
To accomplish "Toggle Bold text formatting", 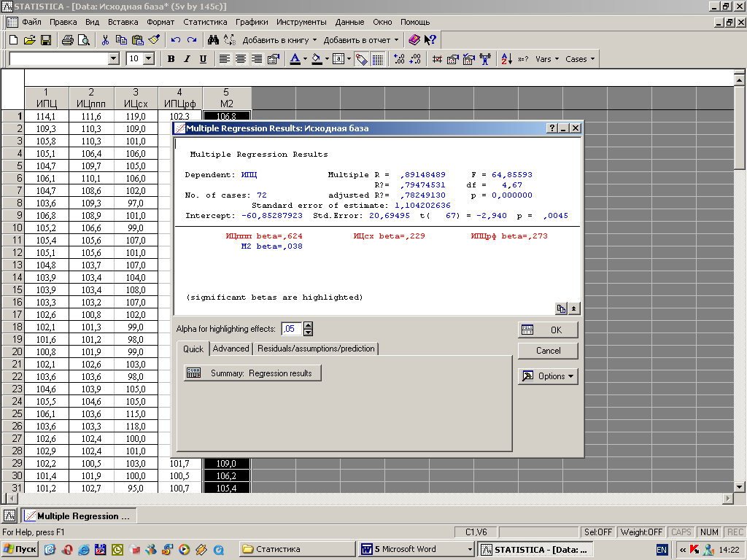I will [x=171, y=59].
